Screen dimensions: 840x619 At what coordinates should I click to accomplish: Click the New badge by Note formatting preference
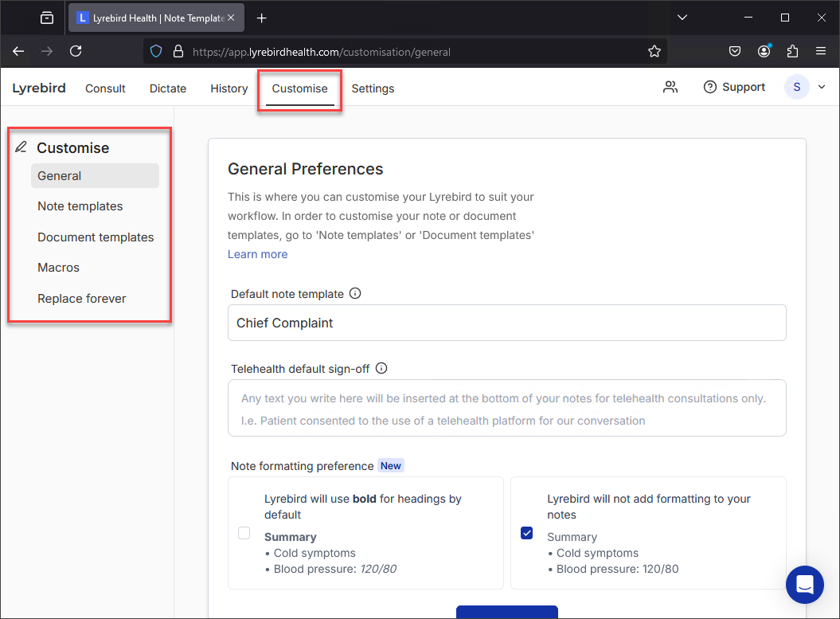[x=390, y=466]
